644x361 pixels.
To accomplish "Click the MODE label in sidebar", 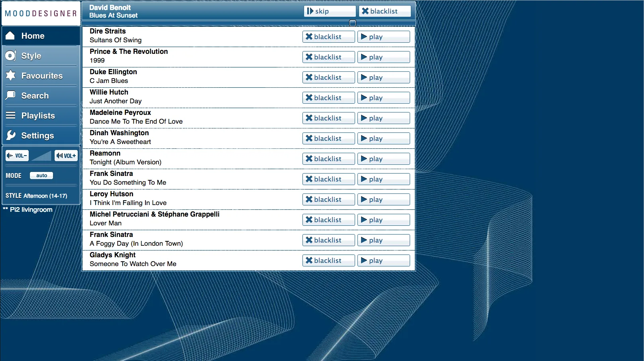I will [x=14, y=176].
